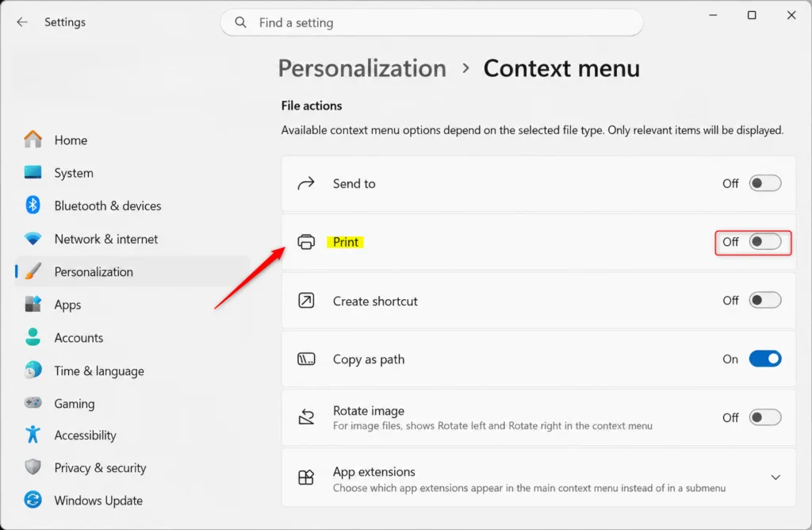Screen dimensions: 812x530
Task: Click the Rotate image label
Action: (x=369, y=411)
